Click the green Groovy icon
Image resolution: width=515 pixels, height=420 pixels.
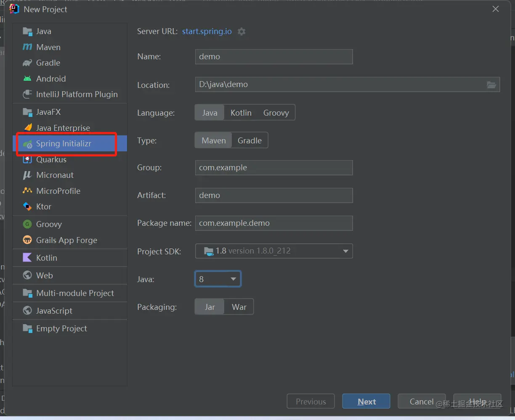click(27, 224)
